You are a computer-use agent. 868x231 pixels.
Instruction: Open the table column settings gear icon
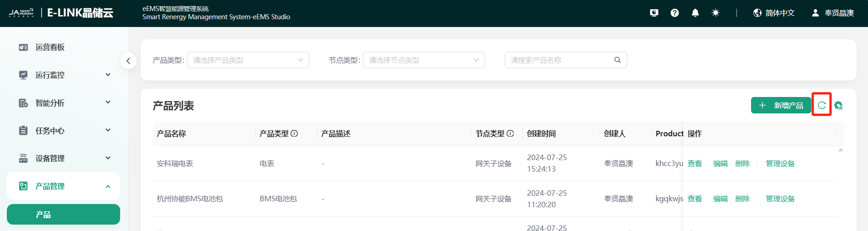838,105
